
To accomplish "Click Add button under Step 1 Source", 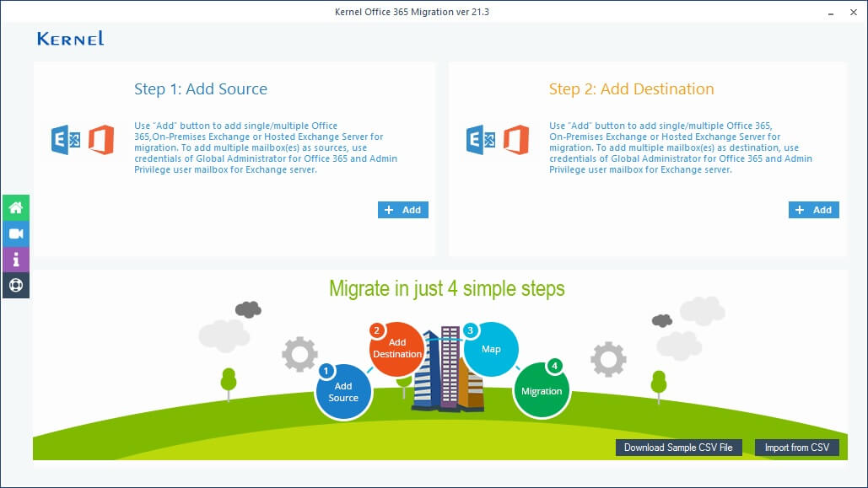I will pyautogui.click(x=403, y=210).
